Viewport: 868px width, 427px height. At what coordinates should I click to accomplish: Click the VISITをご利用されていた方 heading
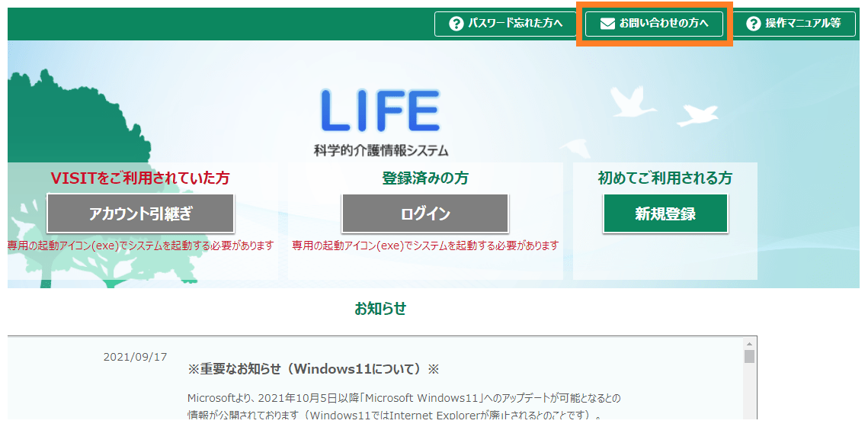coord(140,178)
